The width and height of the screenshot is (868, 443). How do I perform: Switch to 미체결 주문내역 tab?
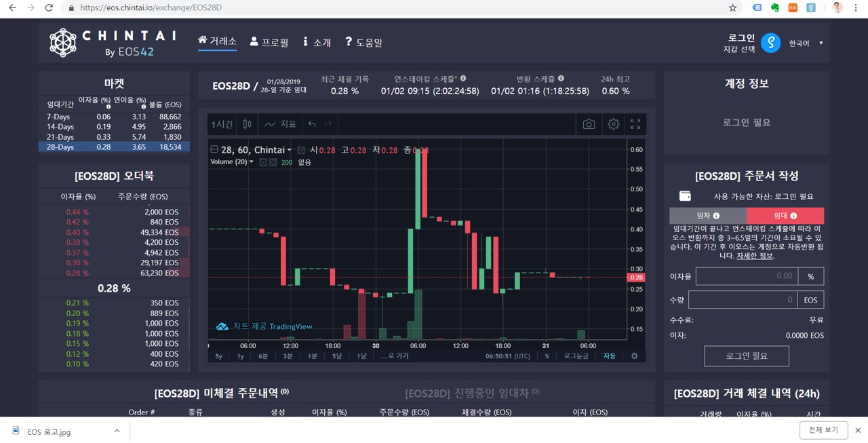pyautogui.click(x=221, y=393)
